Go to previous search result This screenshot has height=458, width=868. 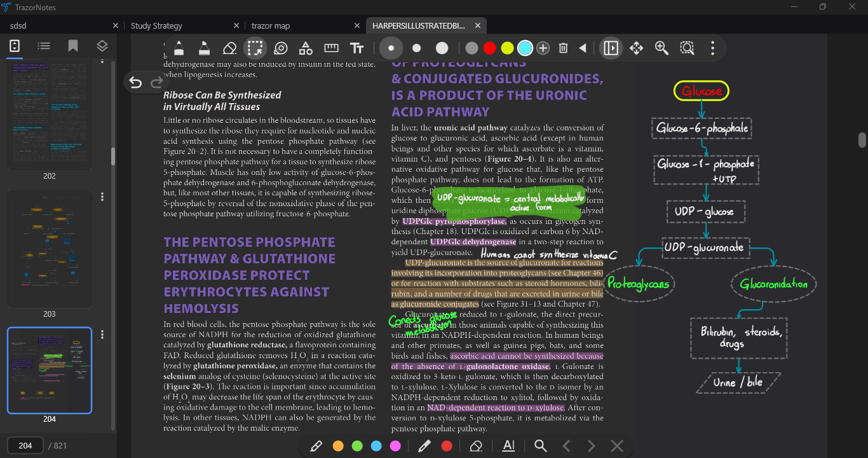(x=566, y=446)
